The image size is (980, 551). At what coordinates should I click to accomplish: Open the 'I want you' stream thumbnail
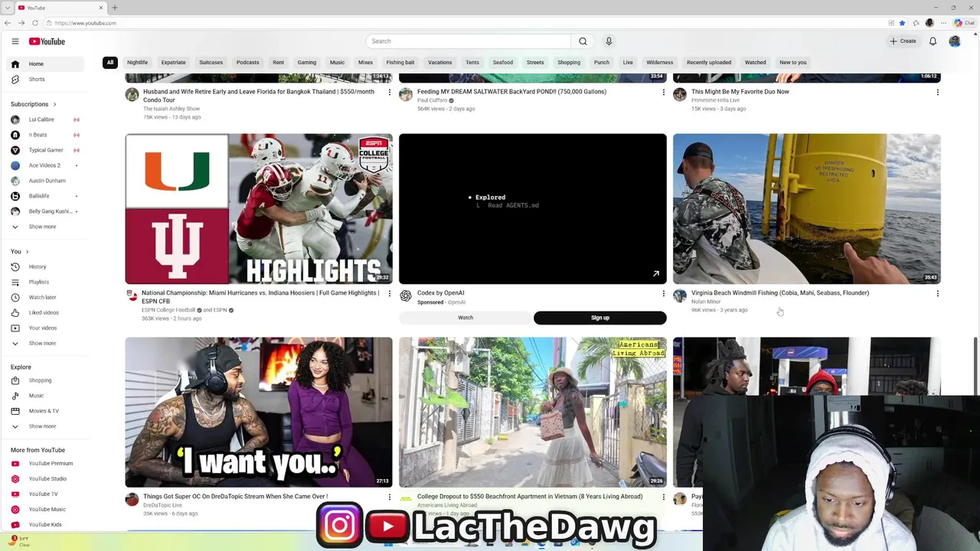coord(259,412)
